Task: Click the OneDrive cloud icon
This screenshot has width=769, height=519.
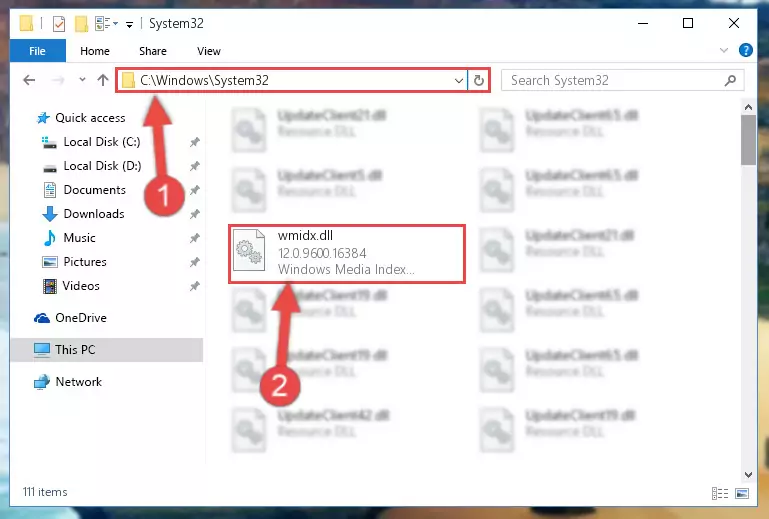Action: pyautogui.click(x=42, y=318)
